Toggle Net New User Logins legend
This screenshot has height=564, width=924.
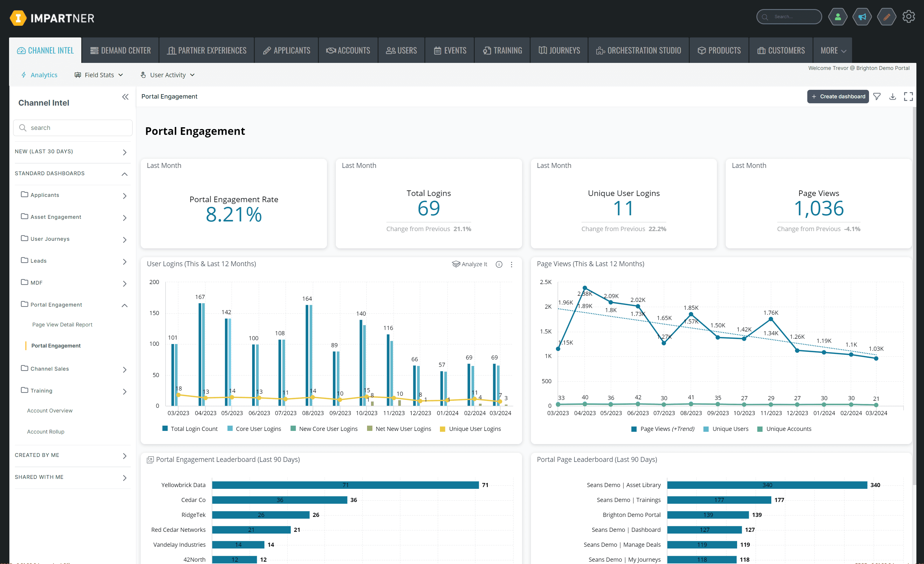click(399, 429)
